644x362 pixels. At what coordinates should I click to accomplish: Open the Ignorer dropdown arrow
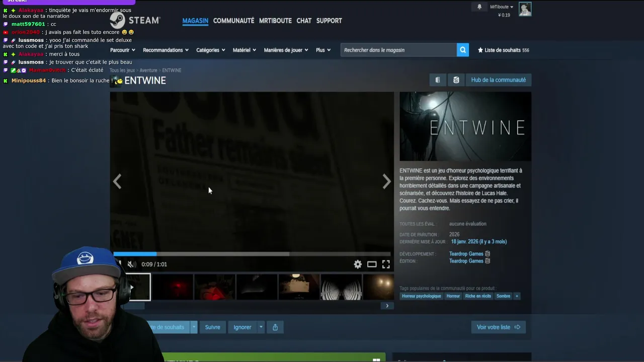pos(261,327)
